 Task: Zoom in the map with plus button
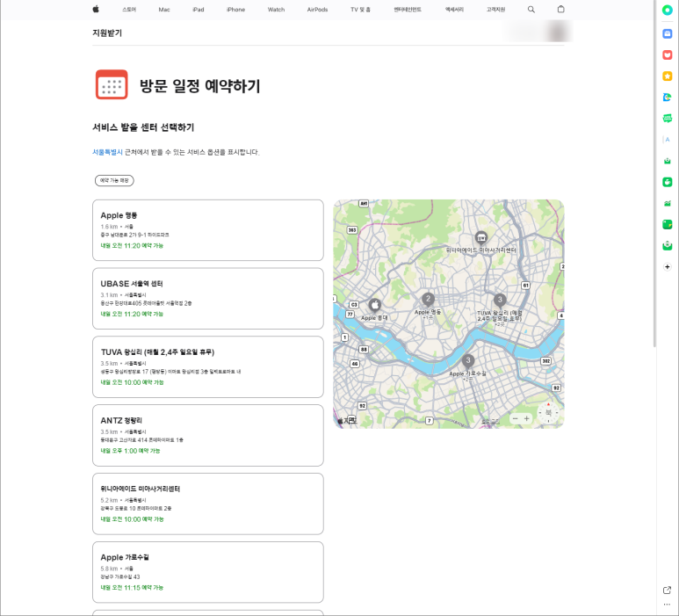(527, 419)
